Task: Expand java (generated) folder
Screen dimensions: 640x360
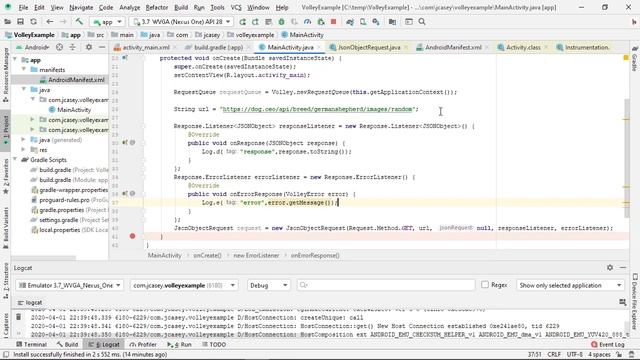Action: tap(24, 140)
